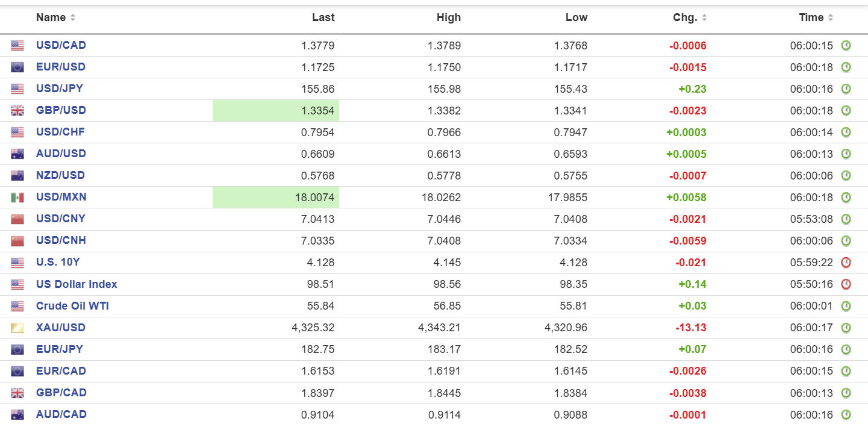
Task: Click the High column header
Action: click(x=448, y=18)
